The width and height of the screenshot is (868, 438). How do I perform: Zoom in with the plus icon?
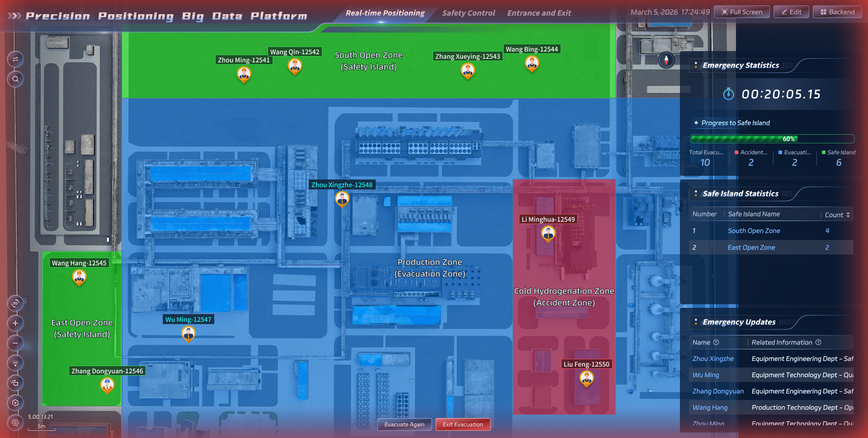pos(15,323)
